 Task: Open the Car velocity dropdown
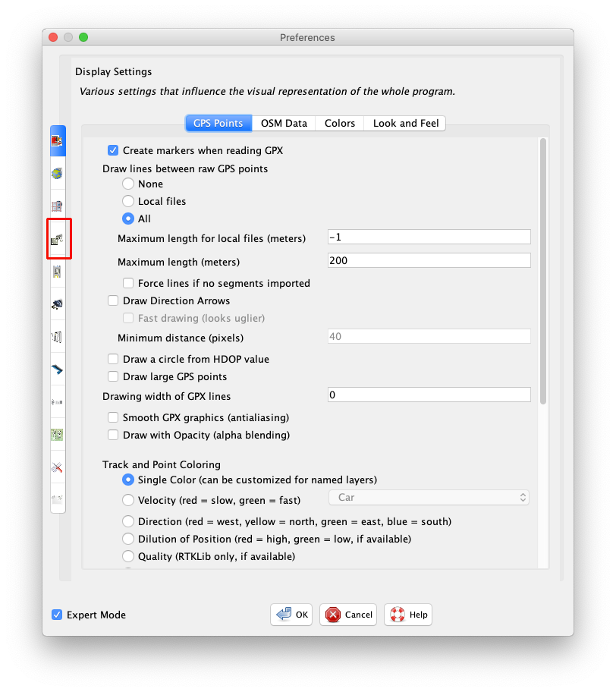[x=429, y=498]
